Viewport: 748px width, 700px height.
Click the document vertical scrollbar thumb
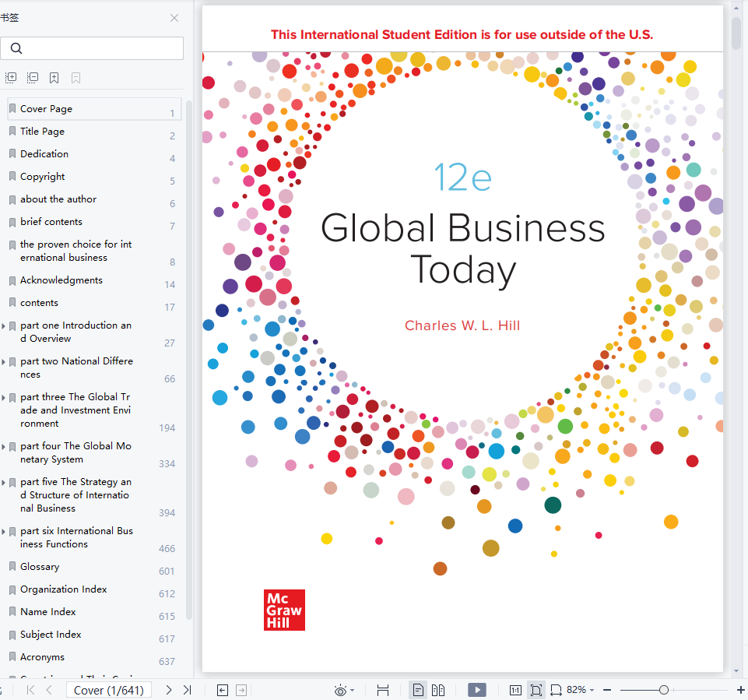(x=736, y=33)
